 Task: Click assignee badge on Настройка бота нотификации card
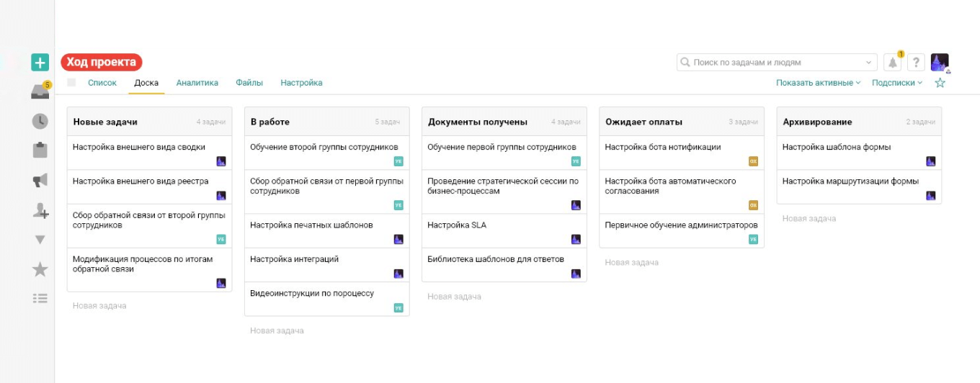(x=753, y=161)
